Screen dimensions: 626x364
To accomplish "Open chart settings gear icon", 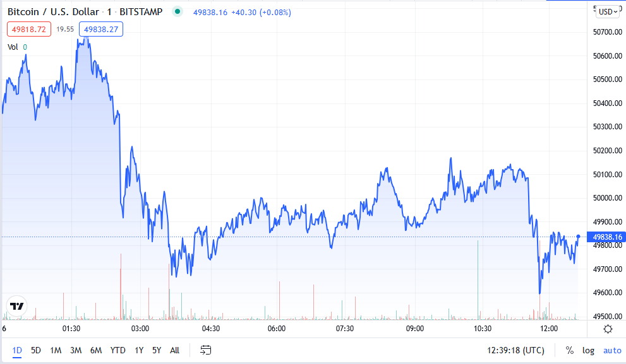I will tap(608, 329).
